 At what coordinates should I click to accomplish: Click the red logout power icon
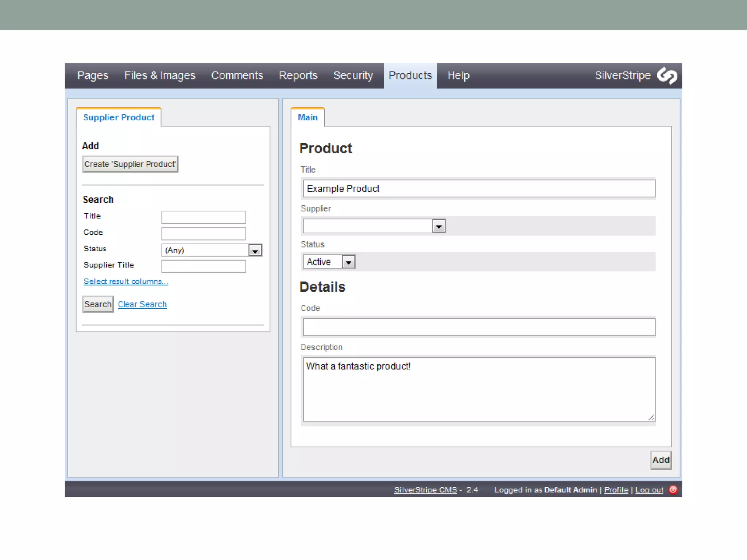(673, 490)
